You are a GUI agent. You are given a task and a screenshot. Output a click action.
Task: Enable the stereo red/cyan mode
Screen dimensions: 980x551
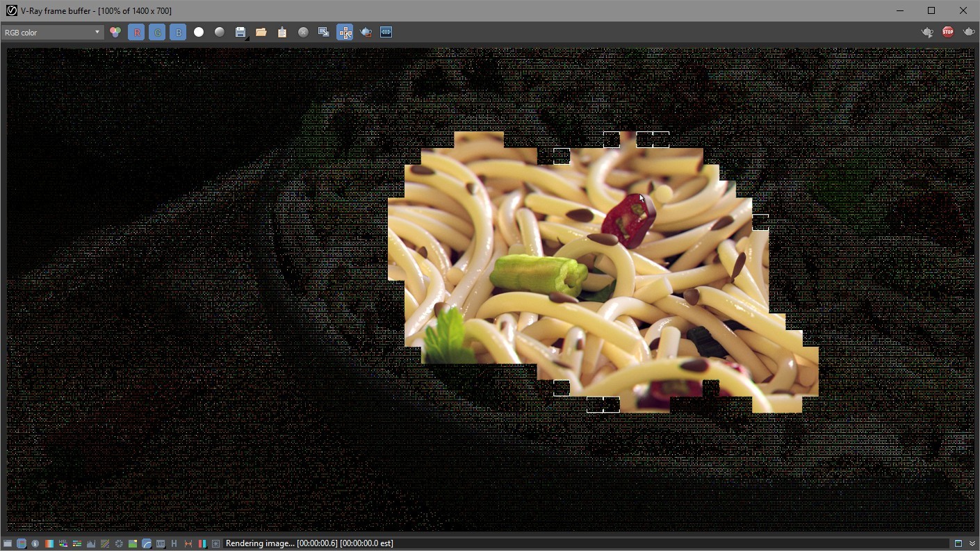click(202, 543)
